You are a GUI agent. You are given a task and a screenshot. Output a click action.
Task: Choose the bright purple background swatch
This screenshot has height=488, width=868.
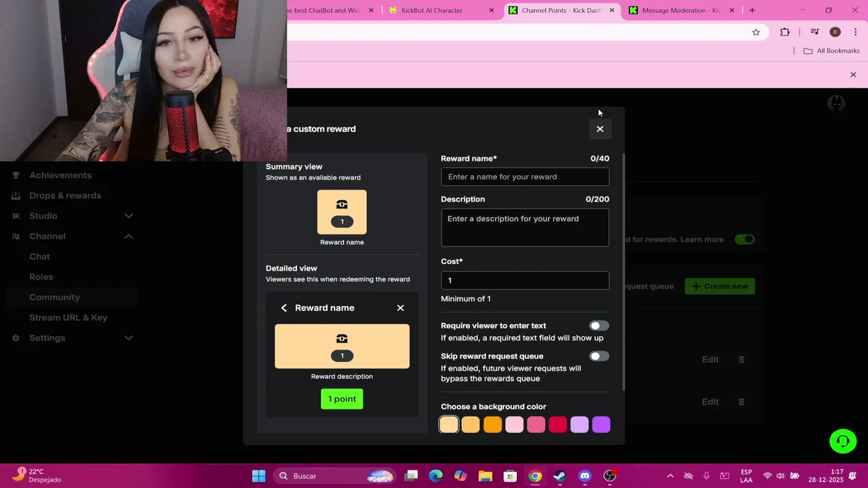click(x=601, y=424)
